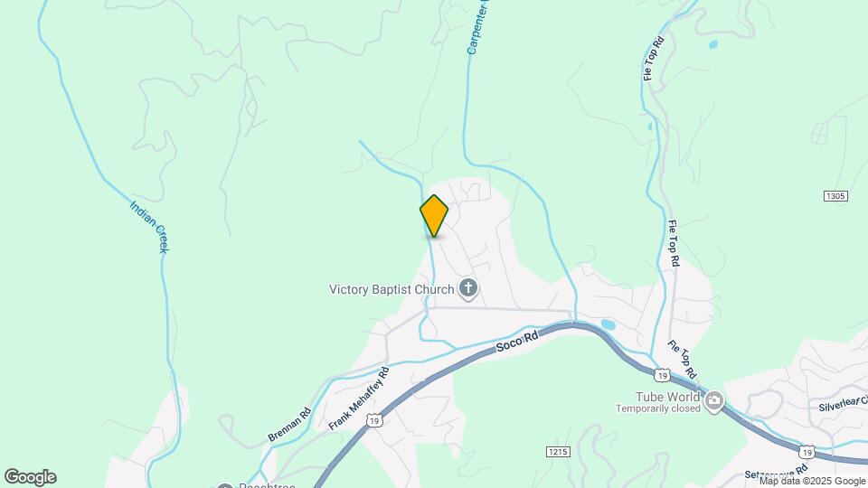Click the orange diamond location marker
868x488 pixels.
tap(434, 216)
